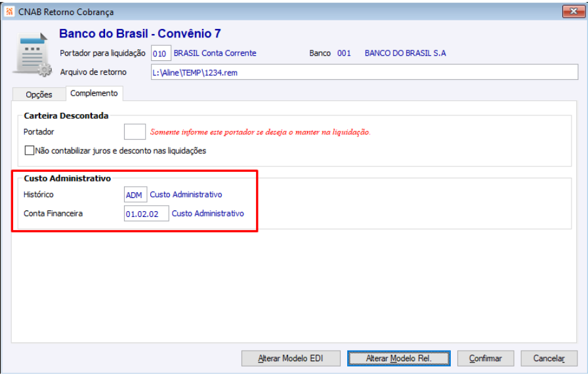Click the Histórico label

click(39, 195)
